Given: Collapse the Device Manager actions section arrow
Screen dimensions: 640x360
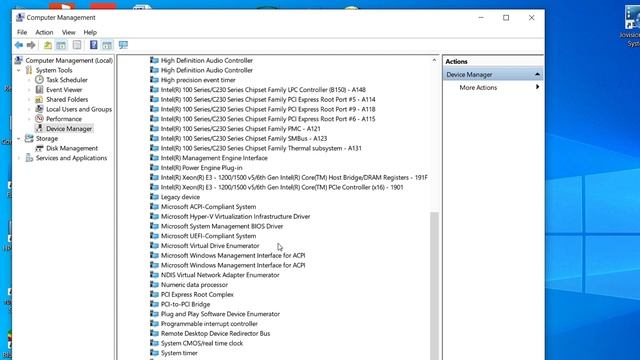Looking at the screenshot, I should pos(537,74).
